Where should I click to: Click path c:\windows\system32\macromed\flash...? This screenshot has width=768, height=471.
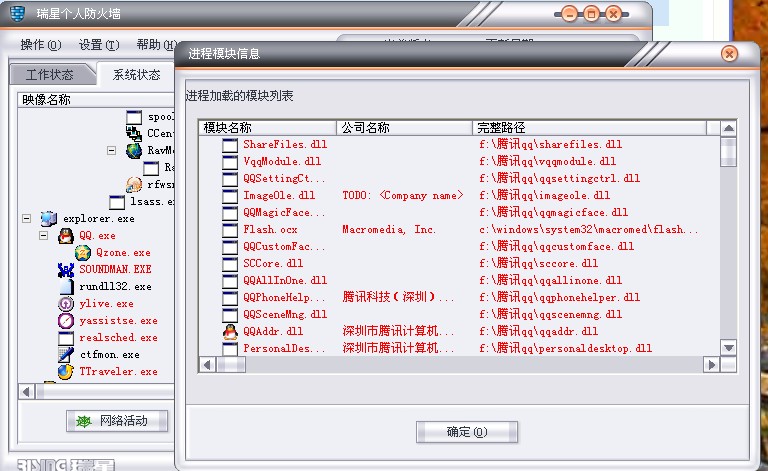pyautogui.click(x=589, y=230)
